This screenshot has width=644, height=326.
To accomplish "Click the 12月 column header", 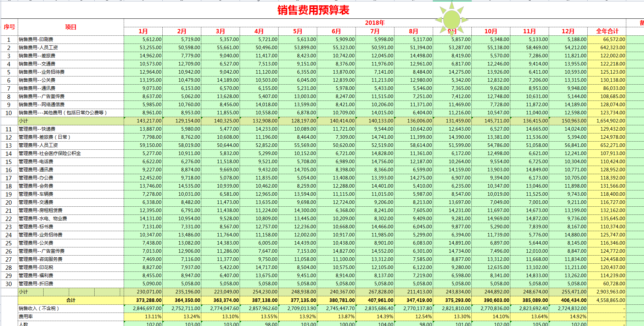I will 568,31.
